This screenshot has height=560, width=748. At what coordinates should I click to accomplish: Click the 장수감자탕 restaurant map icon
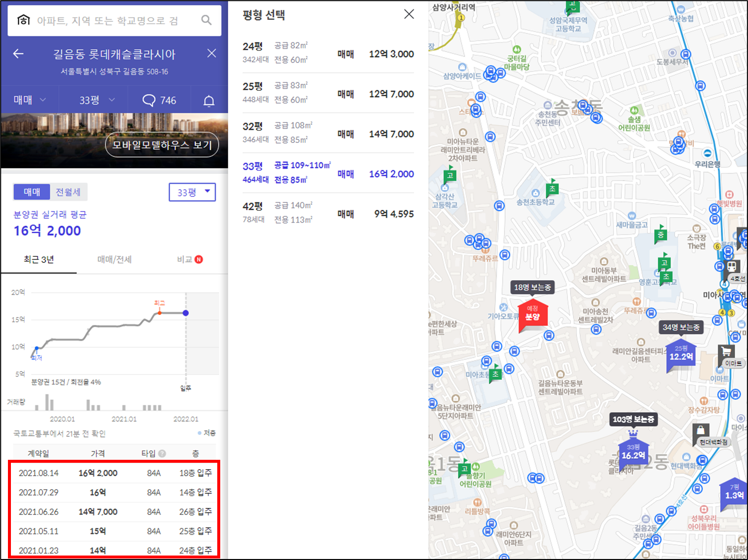click(x=703, y=401)
